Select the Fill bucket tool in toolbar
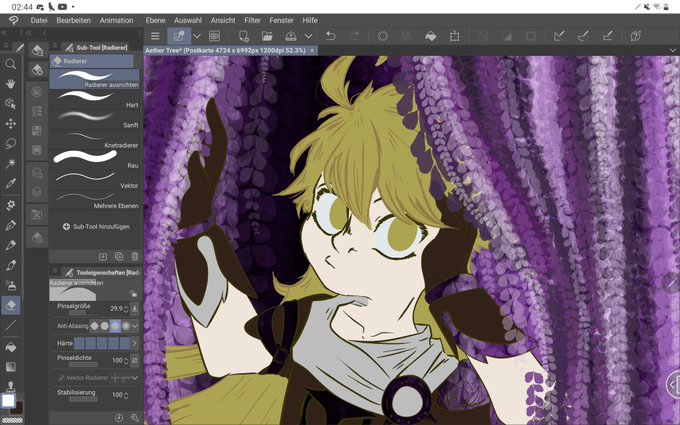The height and width of the screenshot is (425, 680). (x=10, y=347)
